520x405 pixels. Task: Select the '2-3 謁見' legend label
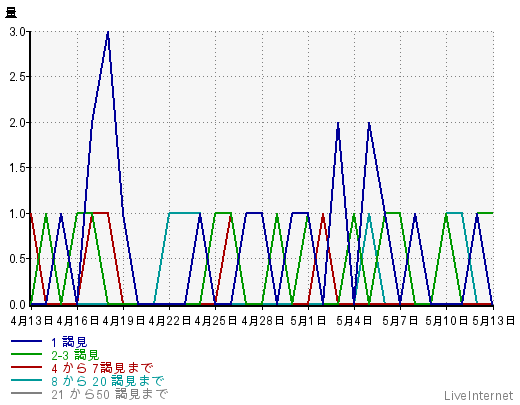75,355
